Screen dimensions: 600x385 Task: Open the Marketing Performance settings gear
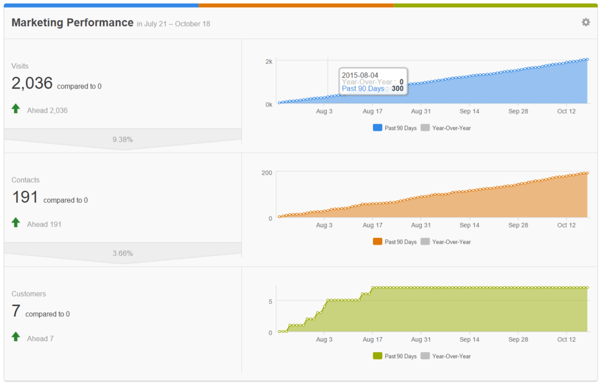pos(585,22)
